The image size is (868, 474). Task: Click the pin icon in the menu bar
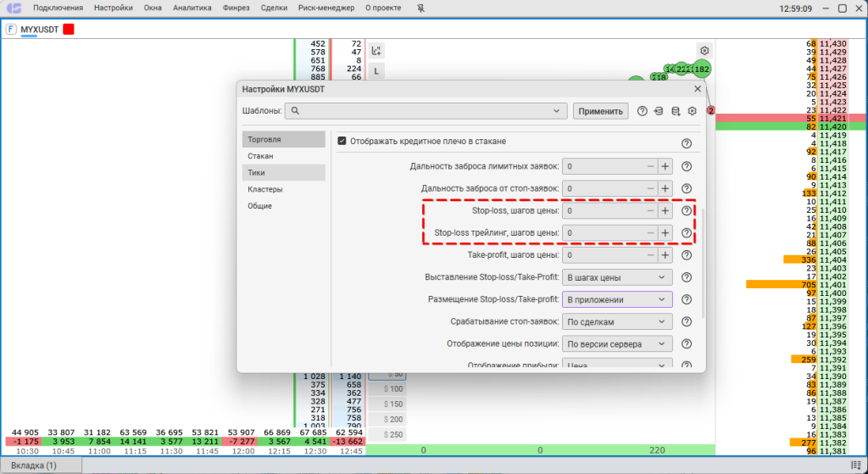click(x=423, y=8)
